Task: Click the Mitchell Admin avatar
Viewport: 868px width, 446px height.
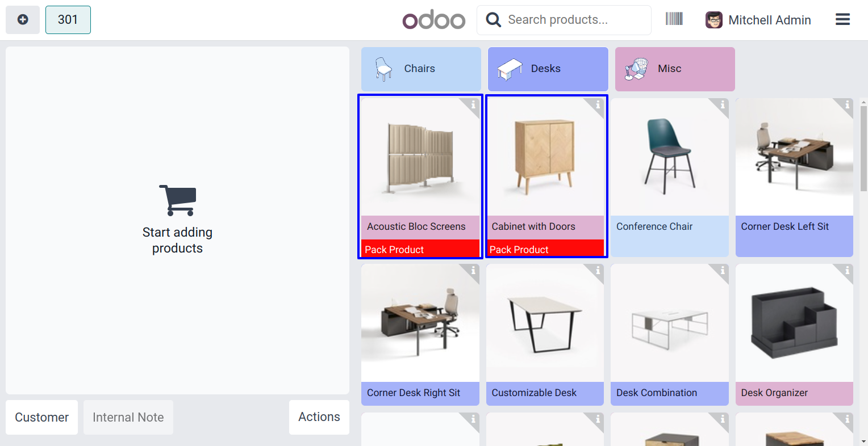Action: click(713, 20)
